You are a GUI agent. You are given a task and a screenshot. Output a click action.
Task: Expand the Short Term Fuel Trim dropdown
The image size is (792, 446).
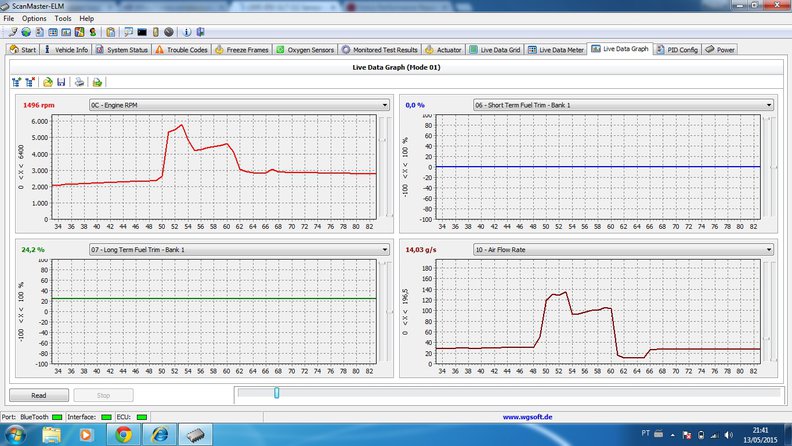[x=622, y=104]
